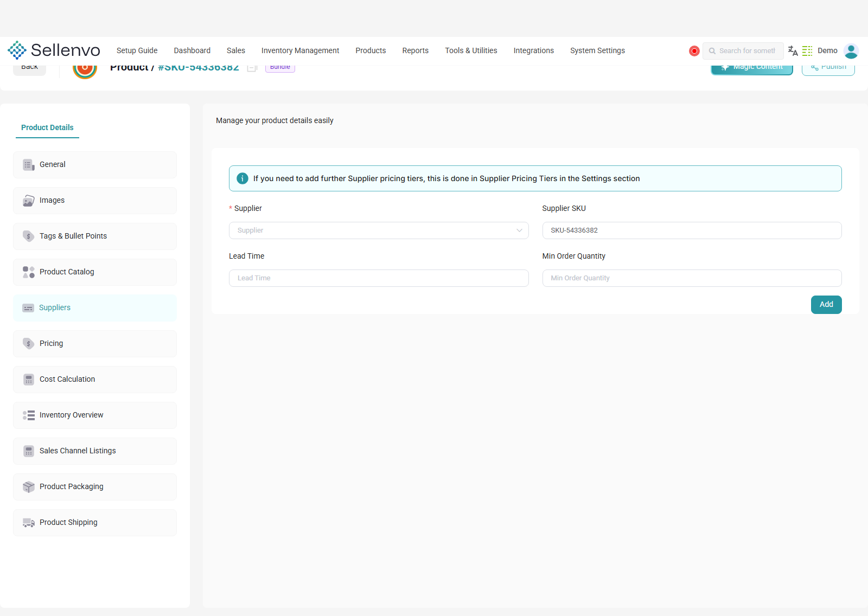Focus the Min Order Quantity field
The width and height of the screenshot is (868, 616).
[692, 278]
